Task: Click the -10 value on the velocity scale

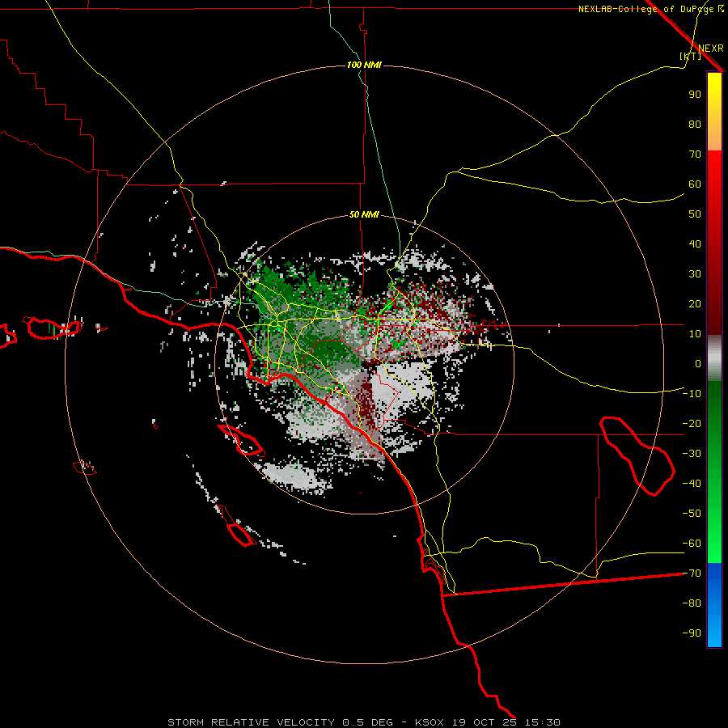Action: [692, 394]
